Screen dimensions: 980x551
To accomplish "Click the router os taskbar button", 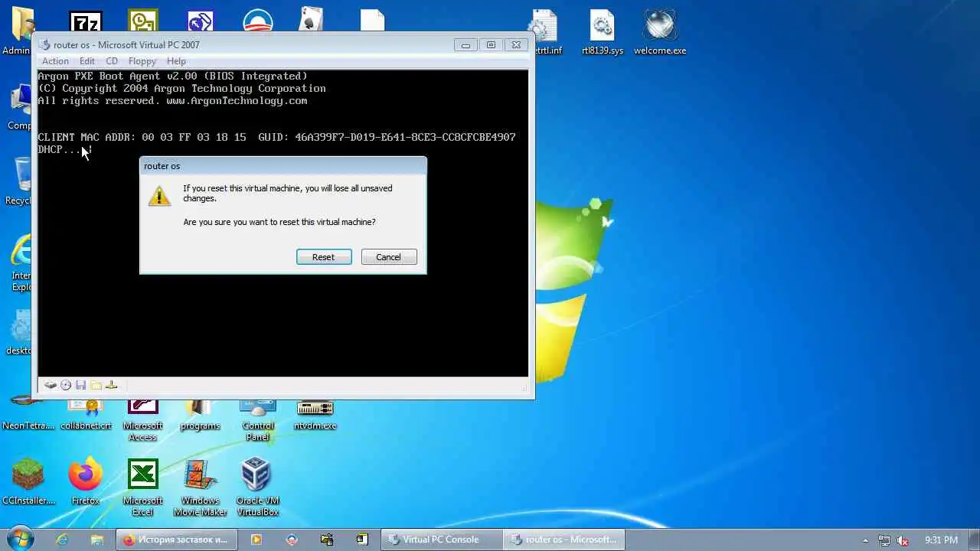I will pyautogui.click(x=564, y=540).
